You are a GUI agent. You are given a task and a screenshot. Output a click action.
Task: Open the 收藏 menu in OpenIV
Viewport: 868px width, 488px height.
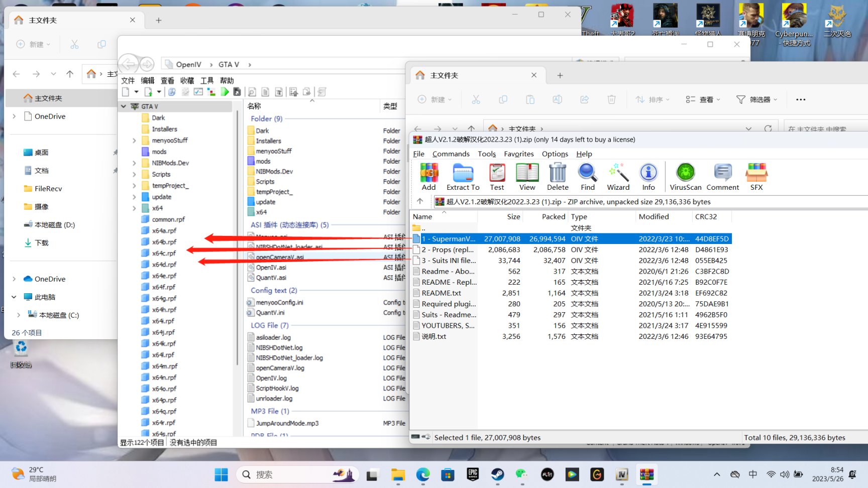pyautogui.click(x=187, y=80)
